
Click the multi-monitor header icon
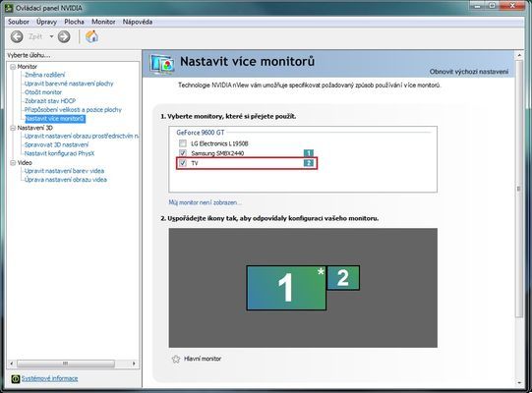click(x=162, y=64)
